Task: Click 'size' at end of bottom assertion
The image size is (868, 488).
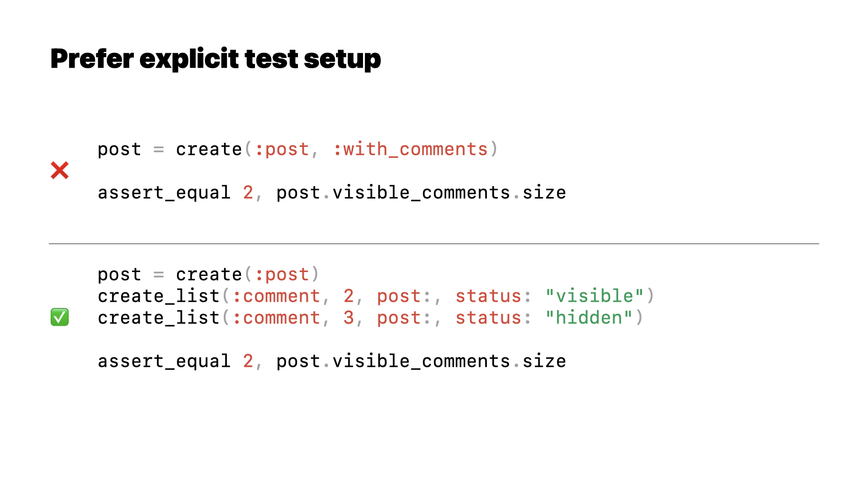Action: 544,361
